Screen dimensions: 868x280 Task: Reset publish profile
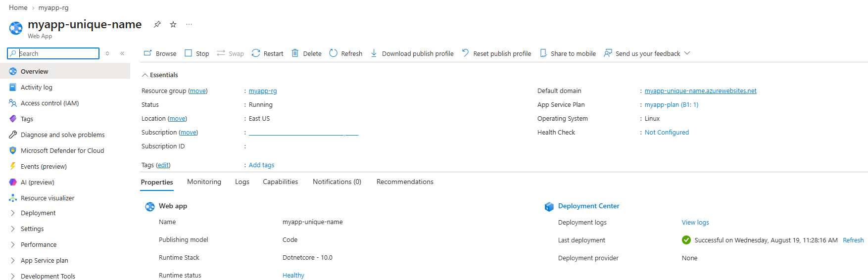[496, 53]
